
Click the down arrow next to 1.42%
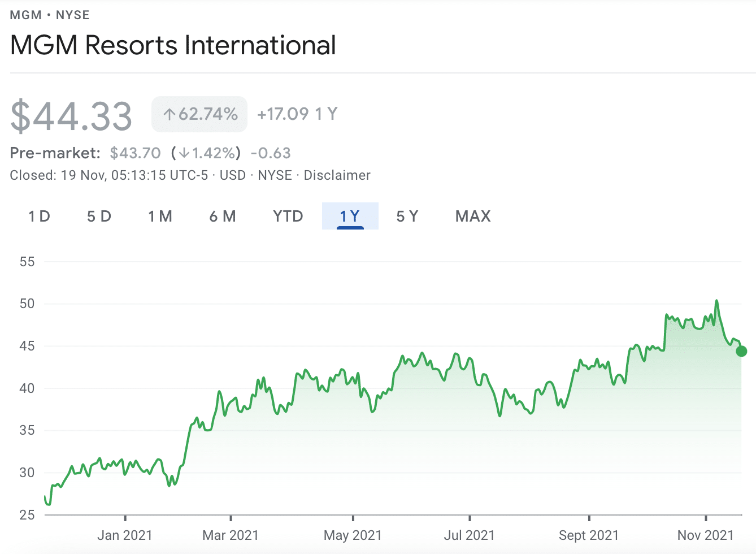184,153
